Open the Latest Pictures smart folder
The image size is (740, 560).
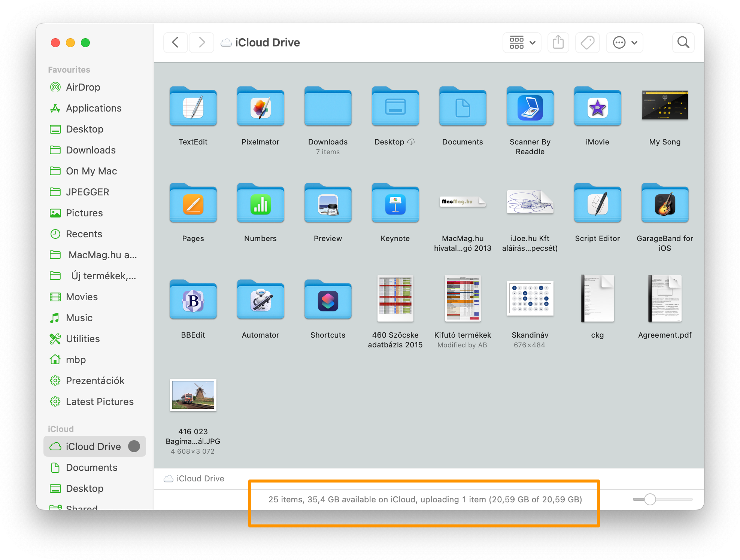94,402
